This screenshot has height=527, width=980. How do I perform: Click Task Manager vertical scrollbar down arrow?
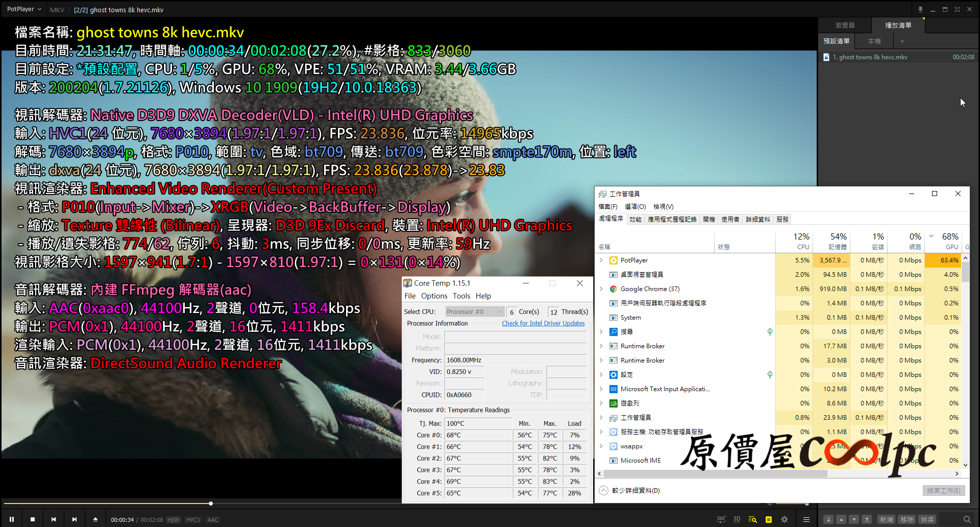click(x=965, y=465)
